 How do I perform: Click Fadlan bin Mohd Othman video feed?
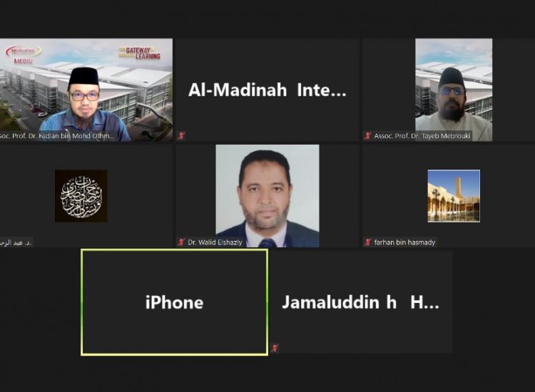coord(86,90)
